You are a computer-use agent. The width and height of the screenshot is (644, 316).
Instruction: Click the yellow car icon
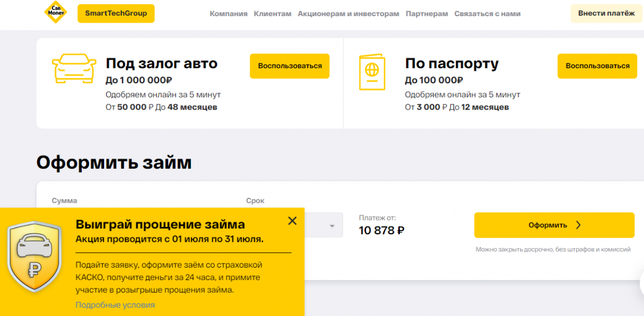click(x=74, y=69)
